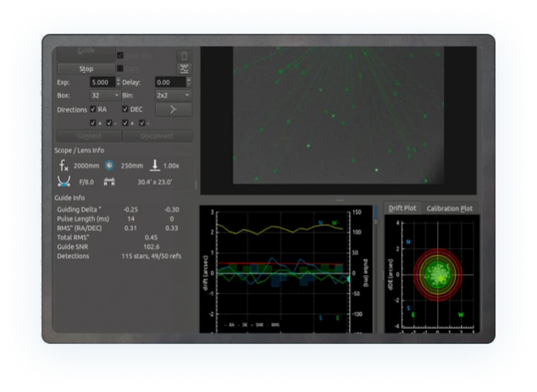Click the guide graph settings icon
Viewport: 537px width, 392px height.
[x=185, y=69]
